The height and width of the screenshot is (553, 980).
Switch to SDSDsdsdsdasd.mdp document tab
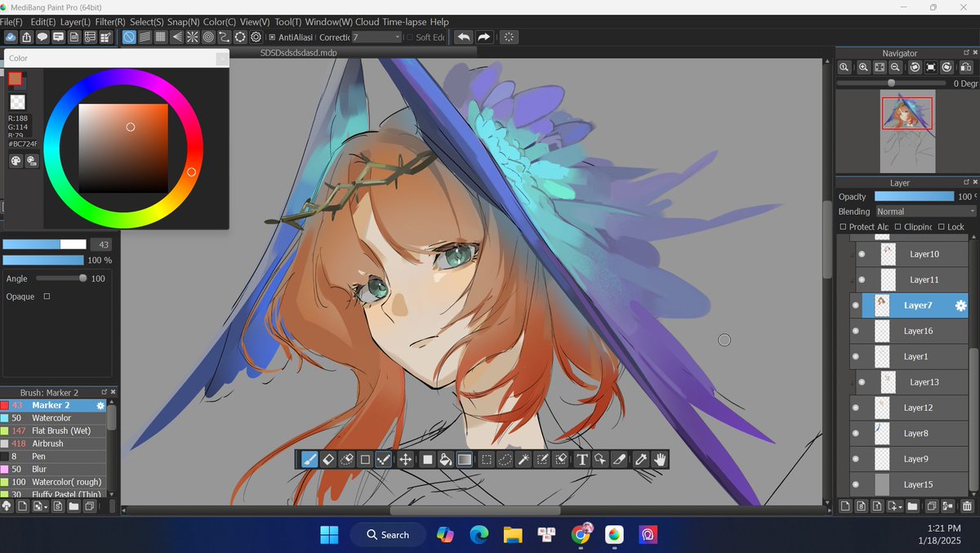click(x=298, y=52)
